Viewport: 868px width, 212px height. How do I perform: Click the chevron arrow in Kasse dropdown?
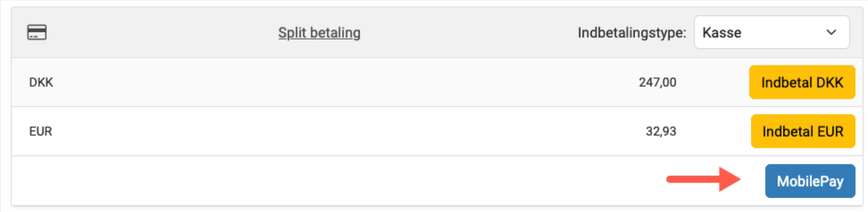pyautogui.click(x=831, y=32)
